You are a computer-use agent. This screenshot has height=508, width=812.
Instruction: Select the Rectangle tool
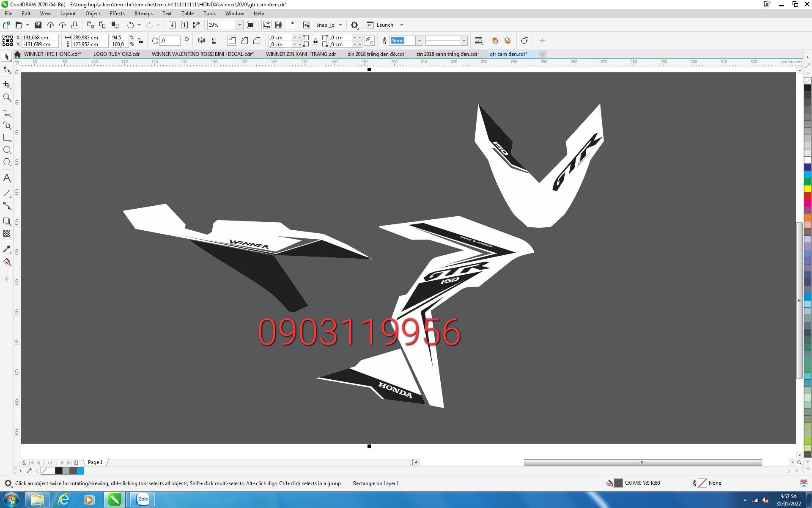pos(7,138)
